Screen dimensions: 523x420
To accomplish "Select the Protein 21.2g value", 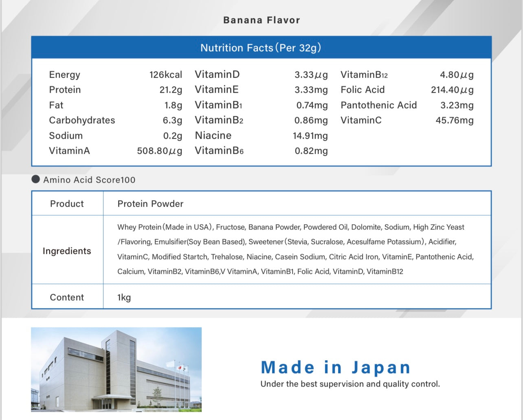I will (171, 90).
